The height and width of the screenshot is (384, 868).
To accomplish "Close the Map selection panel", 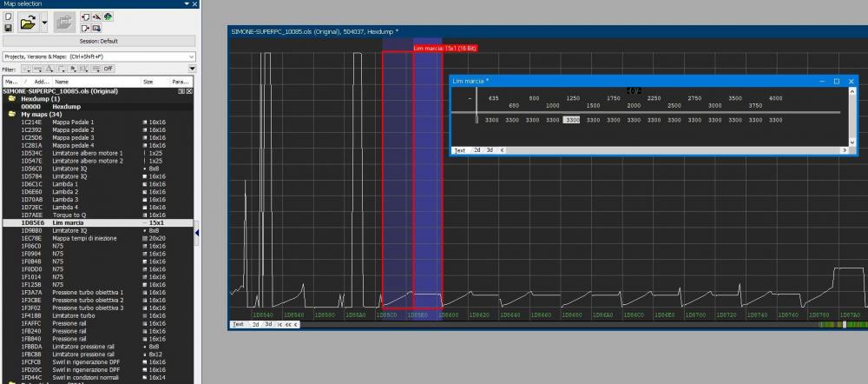I will pos(194,3).
